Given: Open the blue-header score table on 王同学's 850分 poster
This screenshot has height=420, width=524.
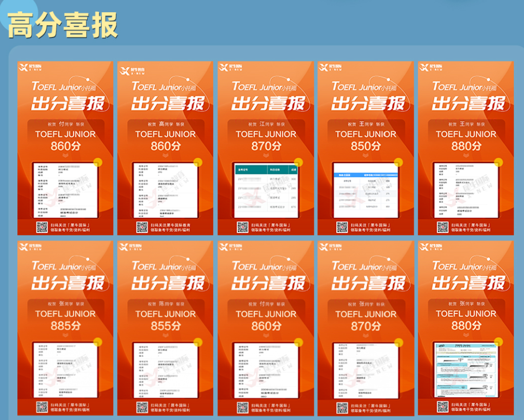Looking at the screenshot, I should 366,190.
